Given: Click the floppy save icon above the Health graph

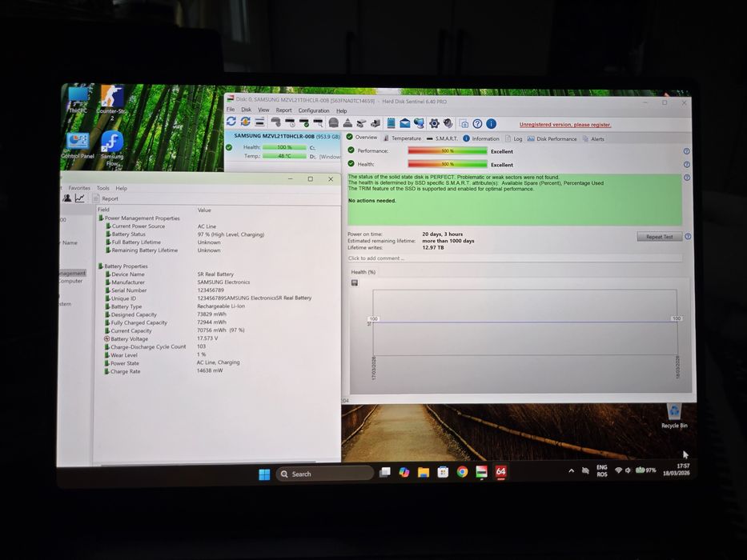Looking at the screenshot, I should [355, 283].
